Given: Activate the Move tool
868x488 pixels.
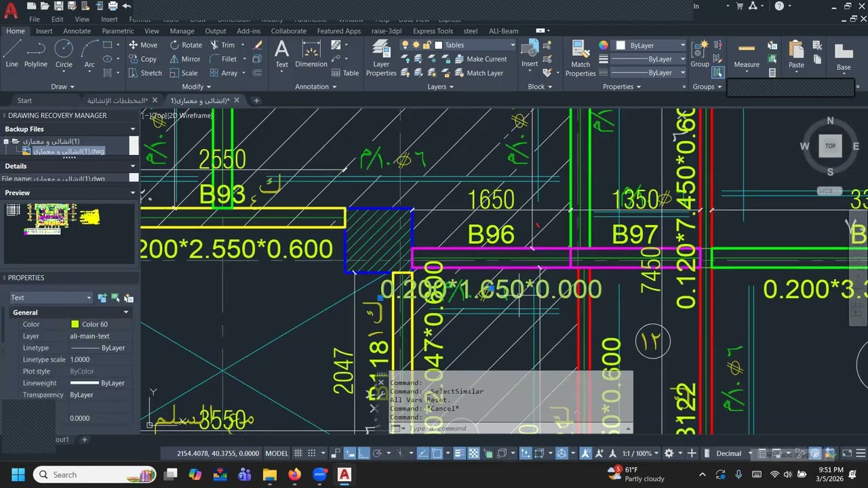Looking at the screenshot, I should pyautogui.click(x=143, y=45).
